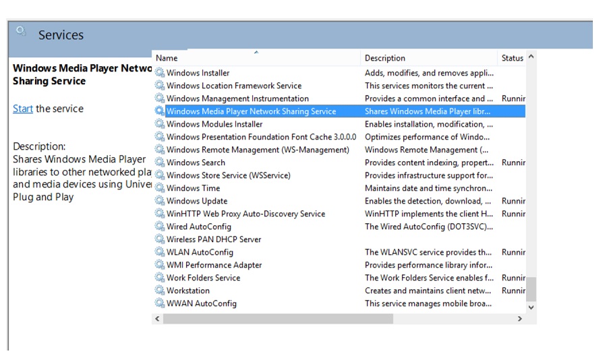Select Windows Presentation Foundation Font Cache 3.0.0.0
Screen dimensions: 607x364
[261, 137]
